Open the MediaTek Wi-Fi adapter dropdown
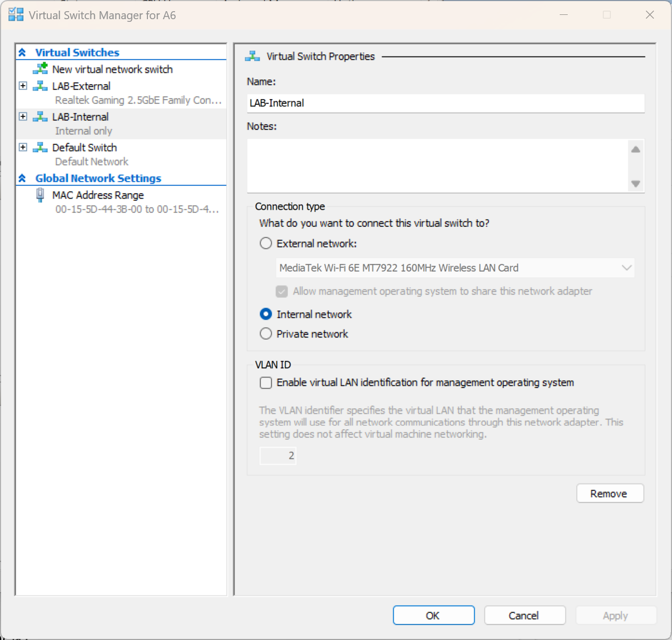672x640 pixels. [455, 268]
